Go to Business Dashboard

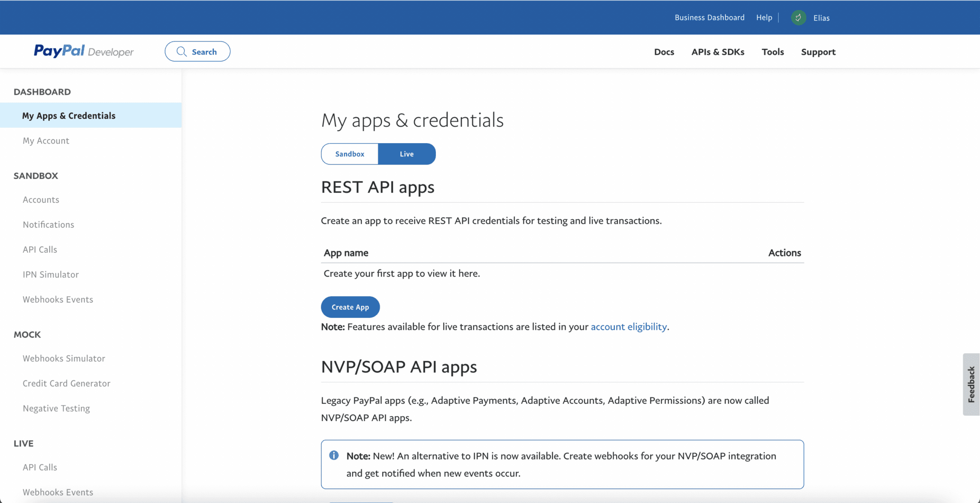pyautogui.click(x=710, y=18)
